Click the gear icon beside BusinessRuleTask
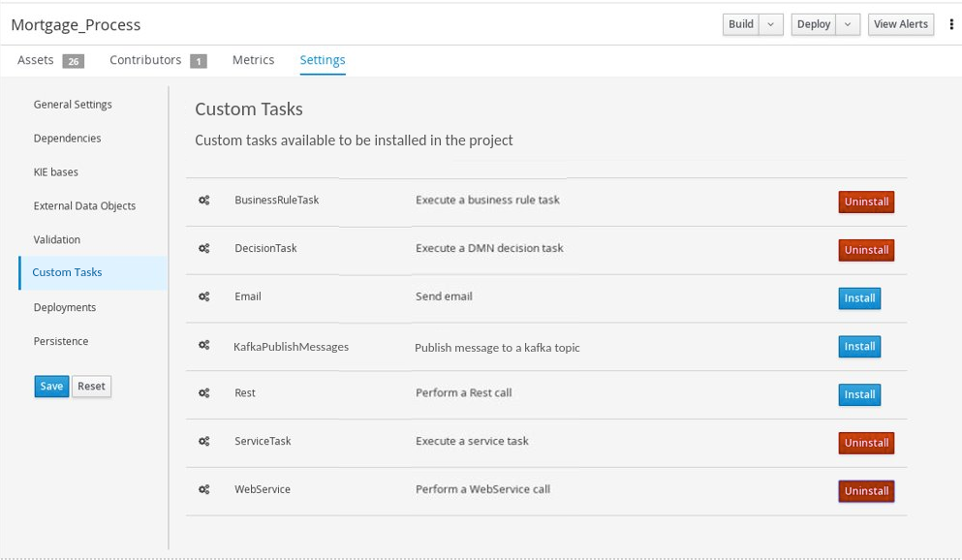The width and height of the screenshot is (962, 560). (x=204, y=201)
